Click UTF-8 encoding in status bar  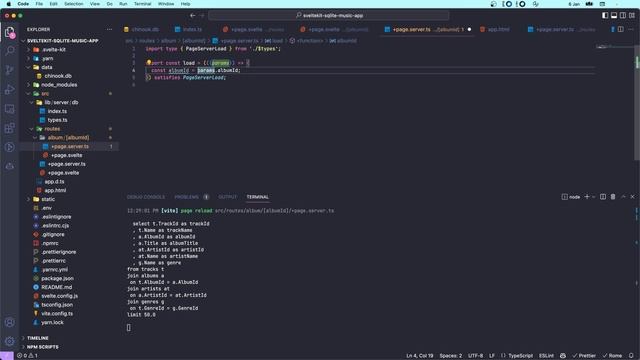(476, 356)
